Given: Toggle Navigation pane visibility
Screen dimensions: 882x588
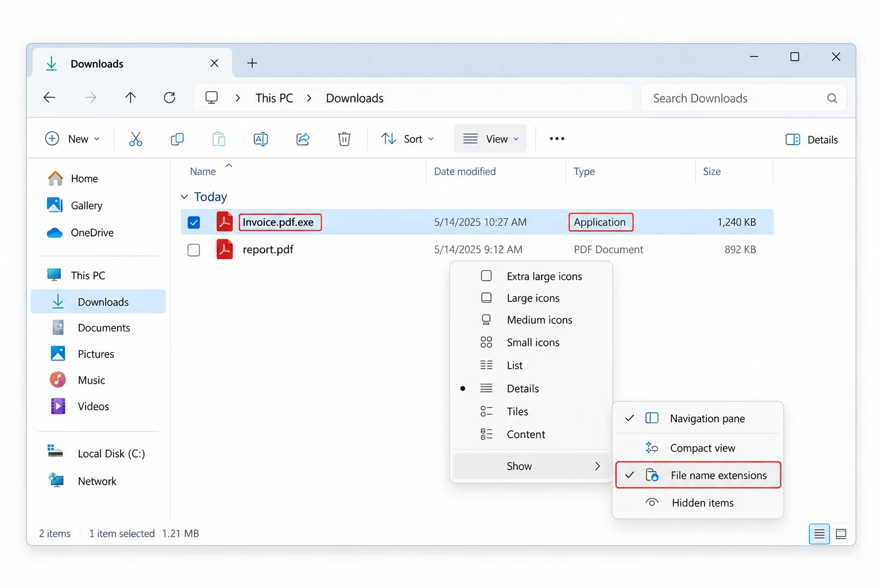Looking at the screenshot, I should (x=698, y=419).
